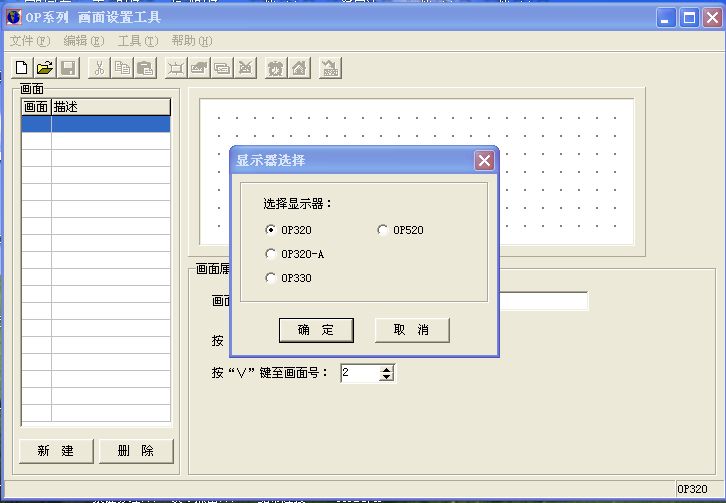Open the 文件(F) menu

pos(30,41)
